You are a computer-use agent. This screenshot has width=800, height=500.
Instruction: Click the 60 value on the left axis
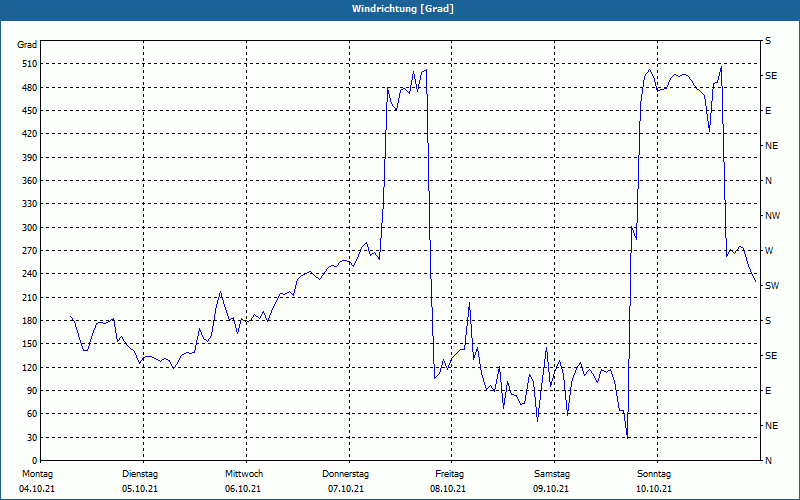pyautogui.click(x=32, y=414)
